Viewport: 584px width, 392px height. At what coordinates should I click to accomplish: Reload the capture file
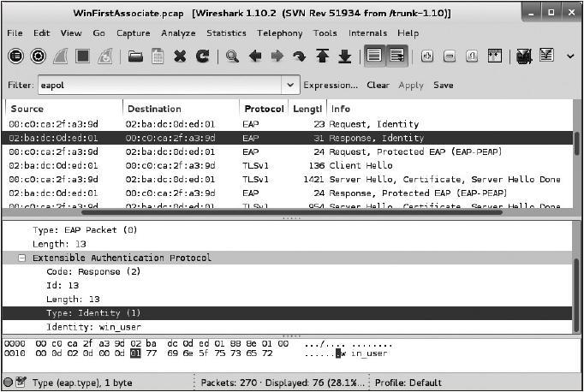tap(203, 56)
